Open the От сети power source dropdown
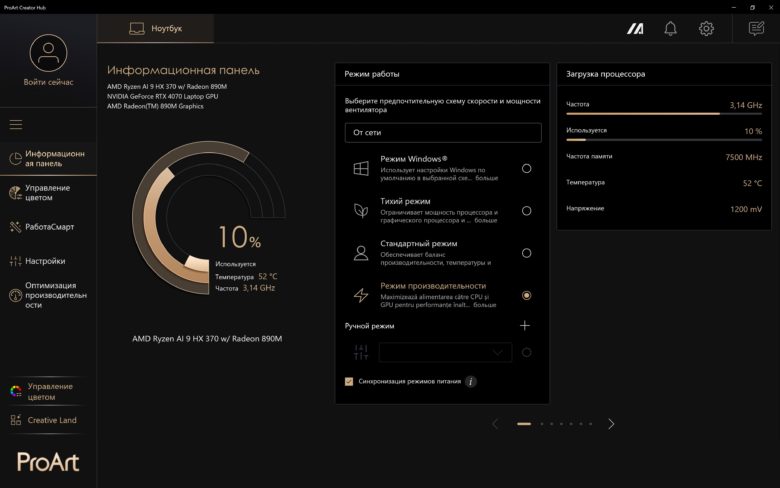The image size is (780, 488). pyautogui.click(x=443, y=133)
